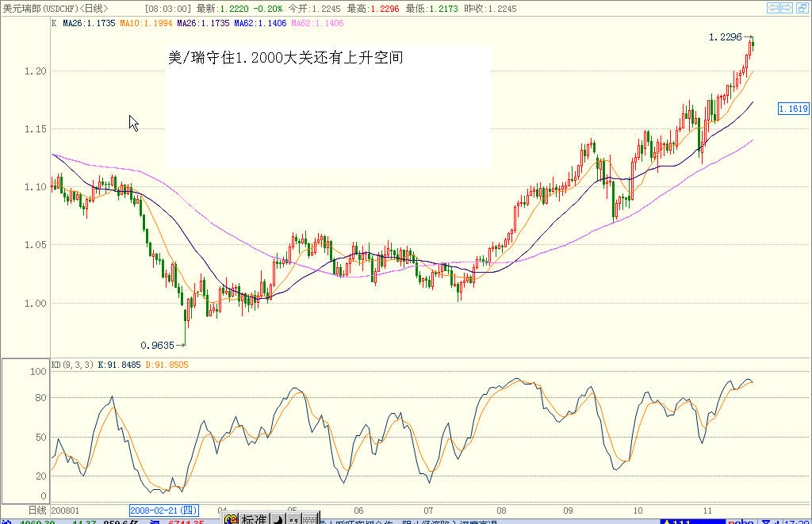Click month marker 11 on time axis
Image resolution: width=812 pixels, height=524 pixels.
click(x=707, y=511)
